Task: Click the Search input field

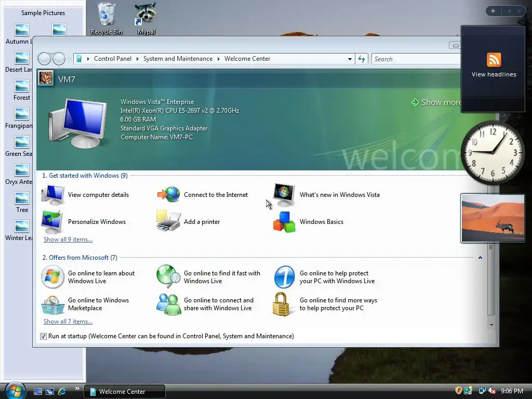Action: (416, 59)
